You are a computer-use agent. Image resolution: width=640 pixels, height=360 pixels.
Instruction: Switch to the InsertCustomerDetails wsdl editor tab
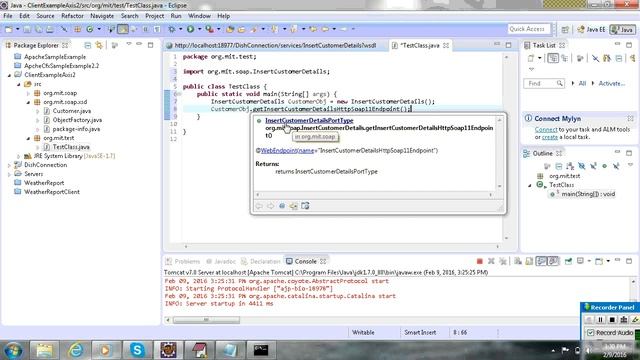[x=271, y=45]
